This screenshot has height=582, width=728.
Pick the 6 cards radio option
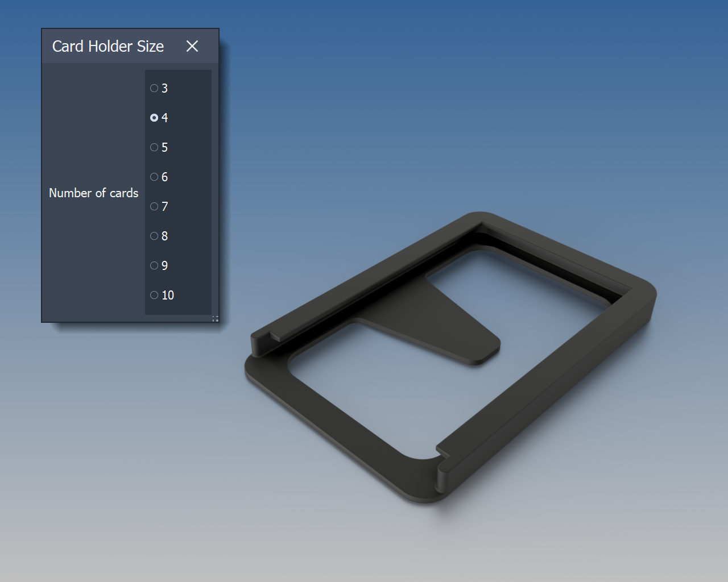[154, 177]
